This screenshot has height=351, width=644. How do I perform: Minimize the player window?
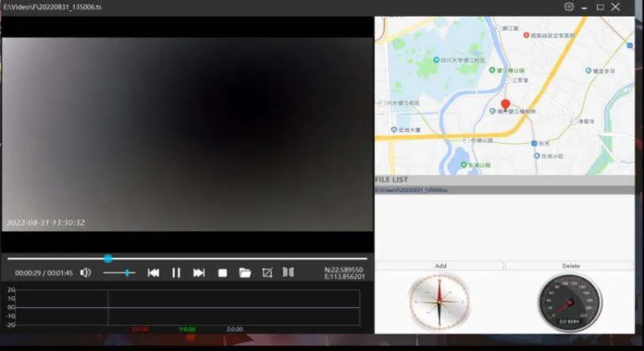(584, 7)
